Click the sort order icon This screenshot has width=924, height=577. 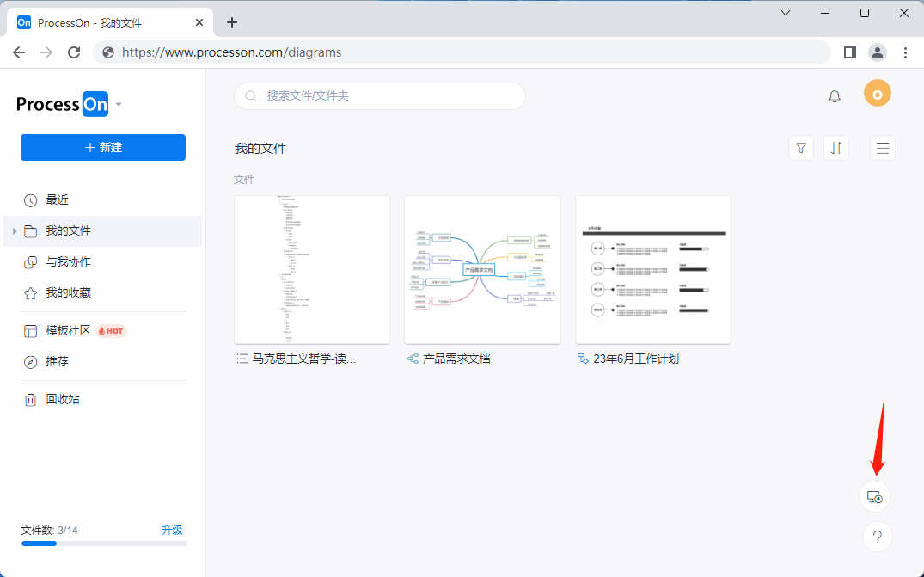(836, 148)
